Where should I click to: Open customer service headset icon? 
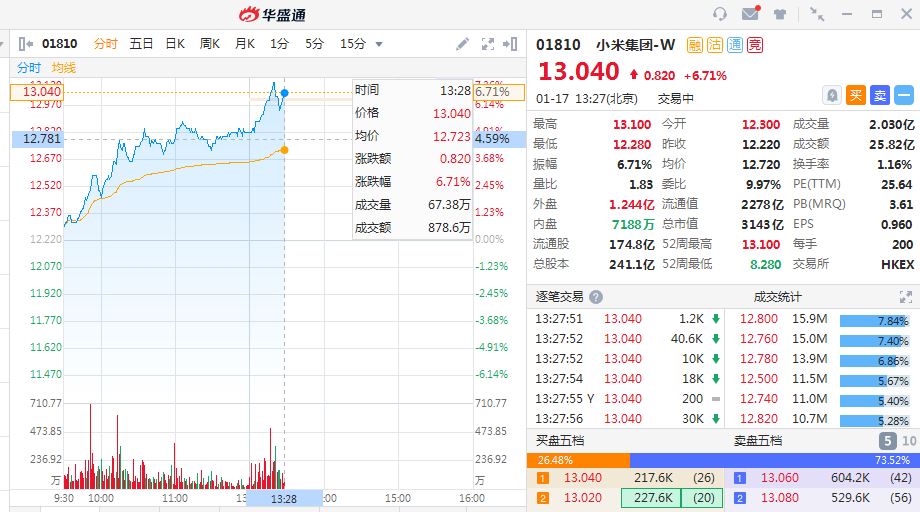click(x=720, y=14)
